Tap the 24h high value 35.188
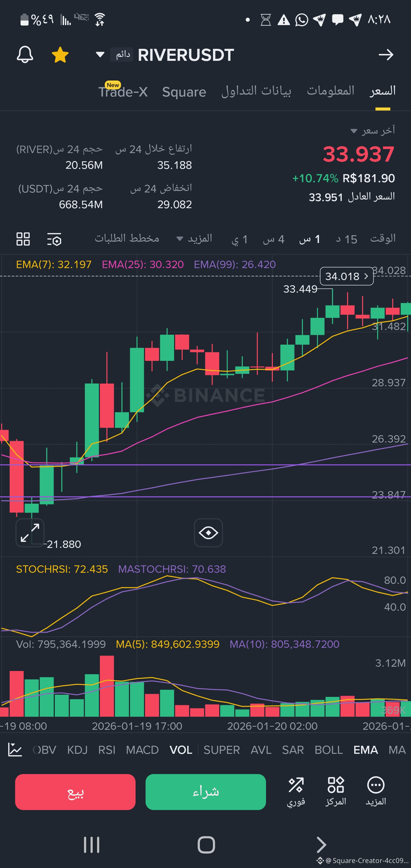The height and width of the screenshot is (868, 411). [x=174, y=165]
